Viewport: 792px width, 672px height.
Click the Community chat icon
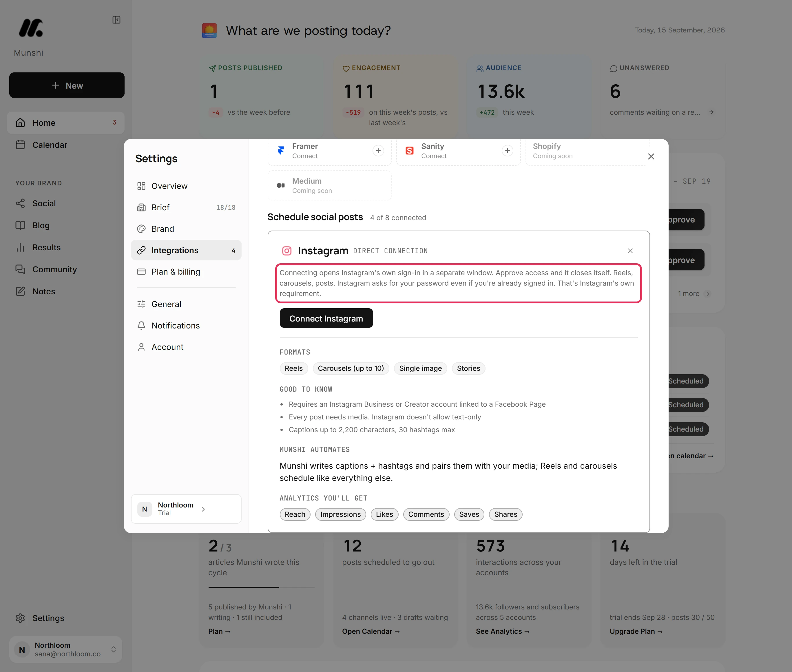click(20, 269)
